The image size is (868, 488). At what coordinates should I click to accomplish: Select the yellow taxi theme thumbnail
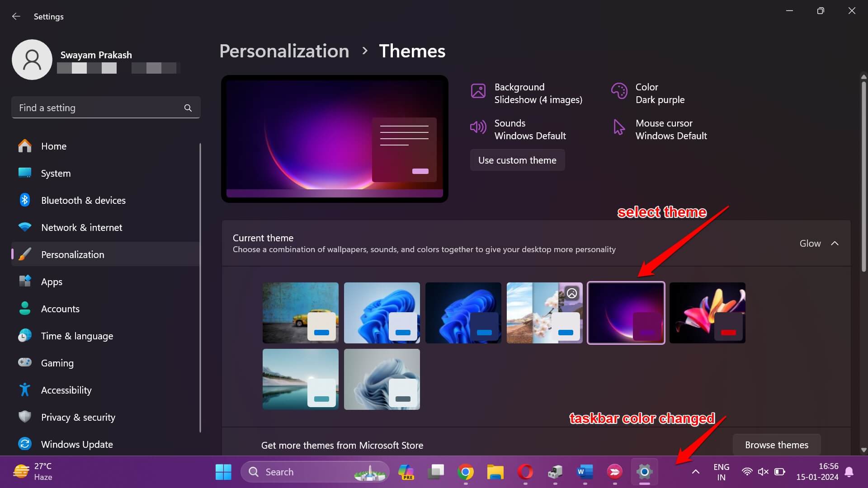pos(301,313)
